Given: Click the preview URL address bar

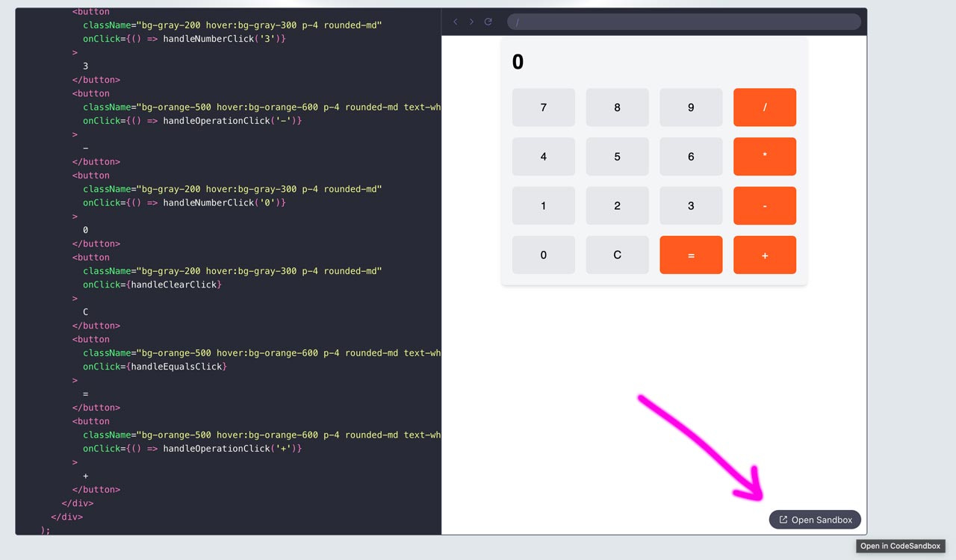Looking at the screenshot, I should click(683, 22).
